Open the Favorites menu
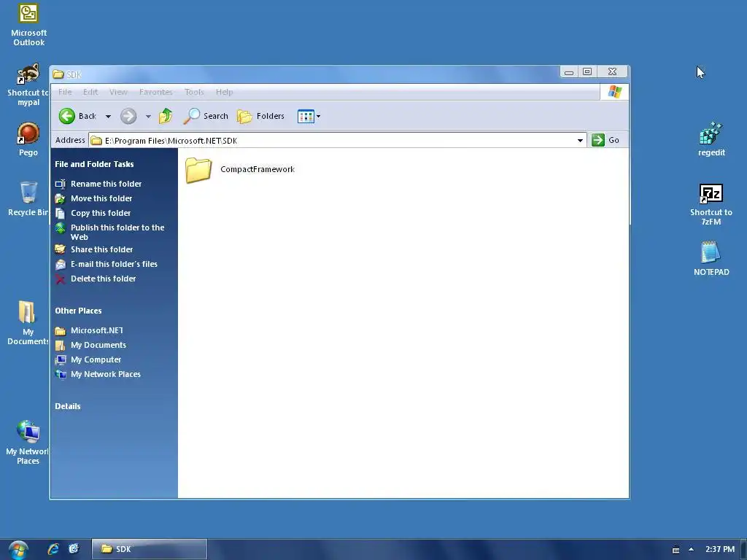This screenshot has width=747, height=560. coord(156,92)
